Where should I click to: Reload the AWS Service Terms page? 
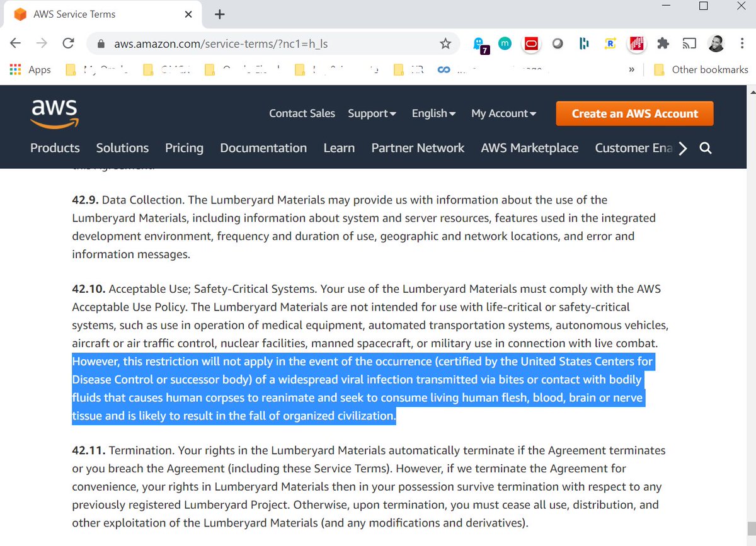(x=68, y=43)
